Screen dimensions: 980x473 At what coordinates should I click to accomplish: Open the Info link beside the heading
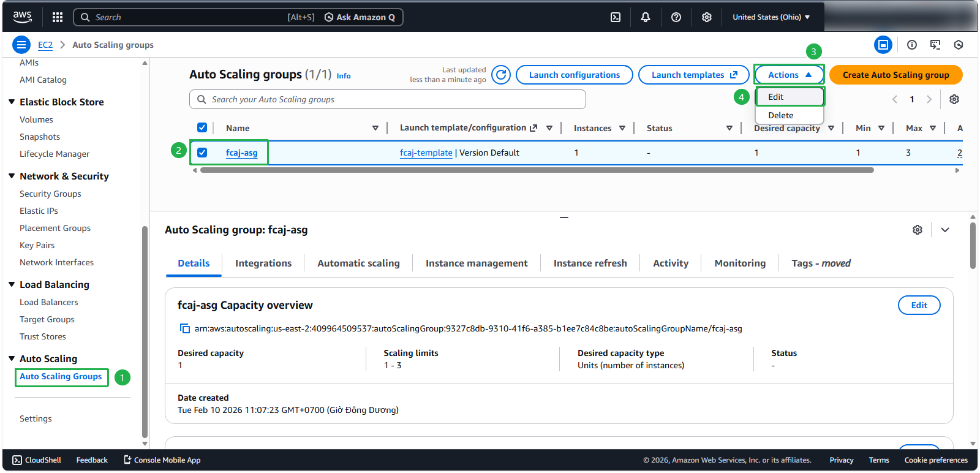[344, 76]
